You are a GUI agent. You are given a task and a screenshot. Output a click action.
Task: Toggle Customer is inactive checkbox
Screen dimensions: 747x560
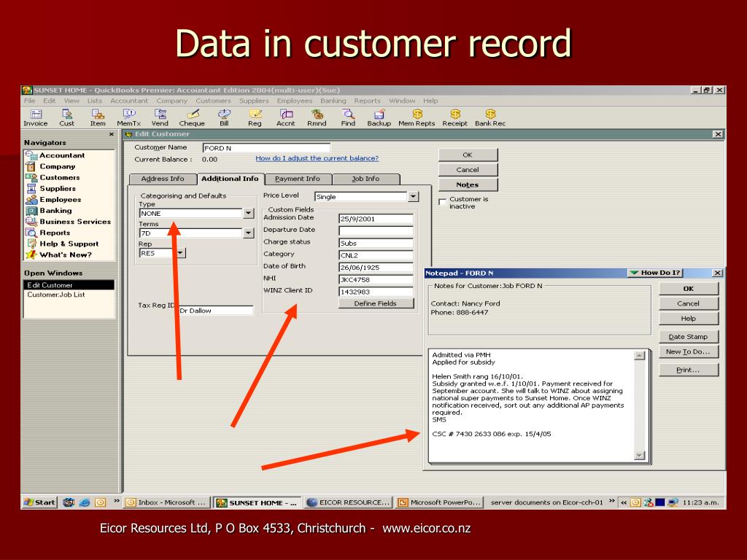(x=442, y=202)
